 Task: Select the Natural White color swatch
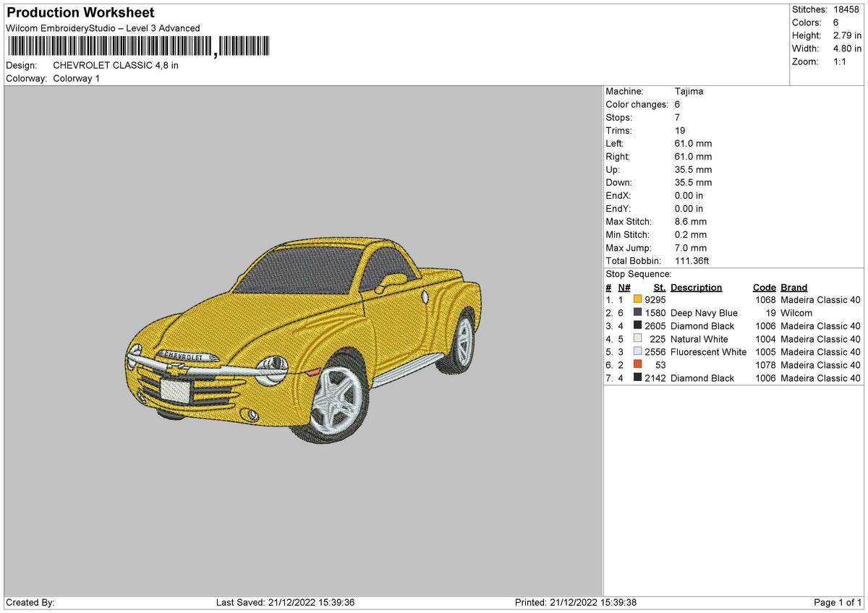click(637, 338)
